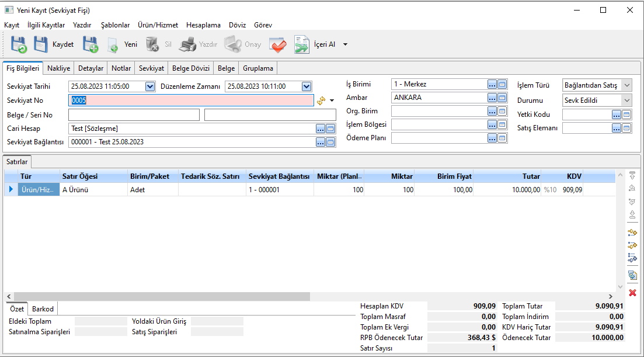The image size is (644, 357).
Task: Click the red checkmark toolbar icon
Action: 277,44
